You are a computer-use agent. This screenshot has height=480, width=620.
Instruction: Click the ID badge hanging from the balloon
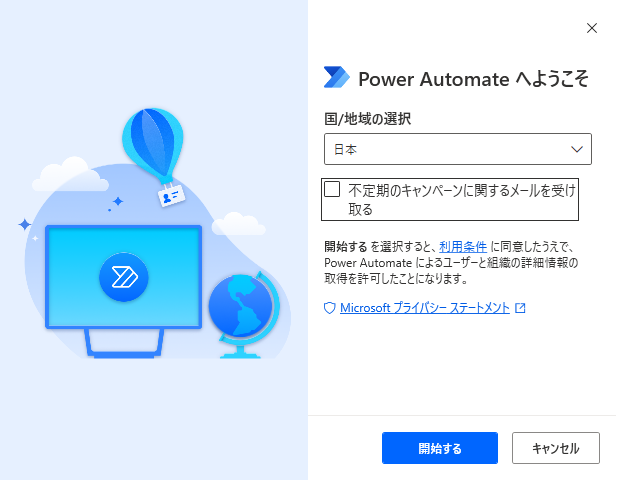171,196
